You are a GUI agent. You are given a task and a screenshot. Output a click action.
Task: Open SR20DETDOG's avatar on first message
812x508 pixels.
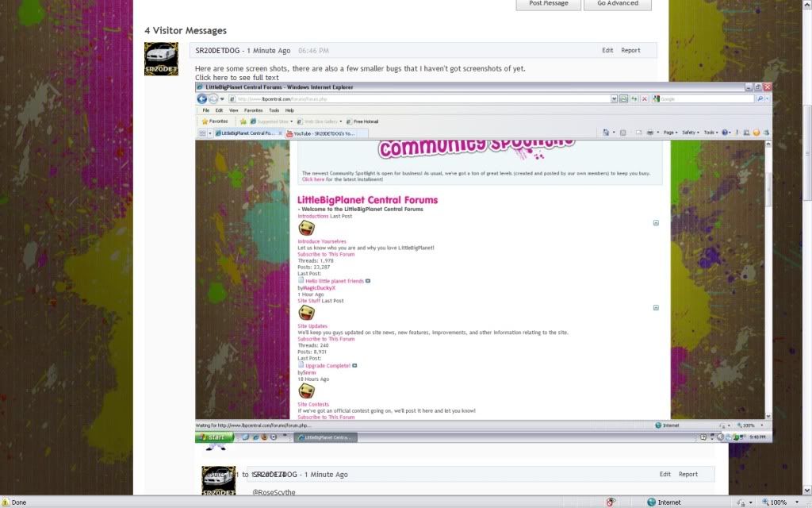click(167, 59)
